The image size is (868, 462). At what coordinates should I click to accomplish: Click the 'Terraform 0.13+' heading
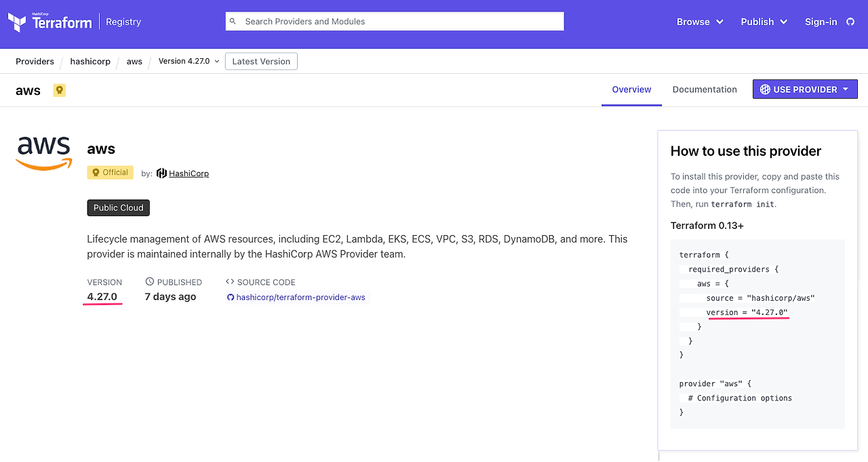[x=707, y=226]
